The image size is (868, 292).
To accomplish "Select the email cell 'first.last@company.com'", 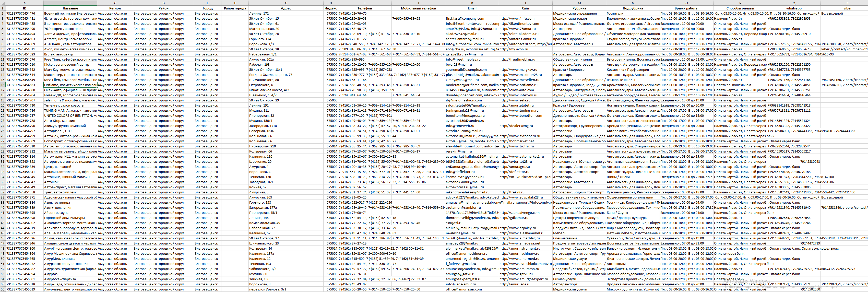I will click(x=472, y=19).
